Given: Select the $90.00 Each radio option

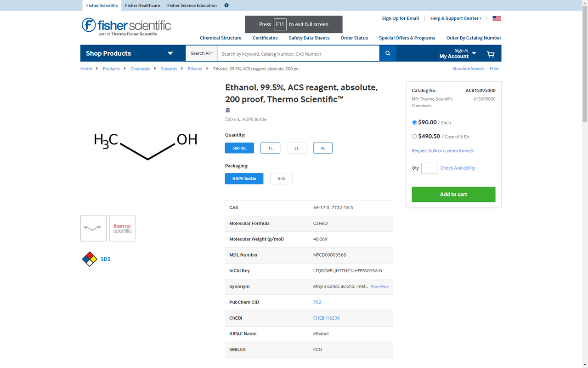Looking at the screenshot, I should pos(414,122).
